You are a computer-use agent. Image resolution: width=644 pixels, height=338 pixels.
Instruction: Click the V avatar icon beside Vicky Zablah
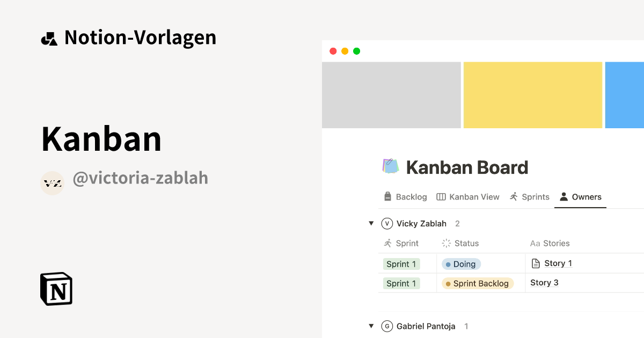tap(387, 223)
